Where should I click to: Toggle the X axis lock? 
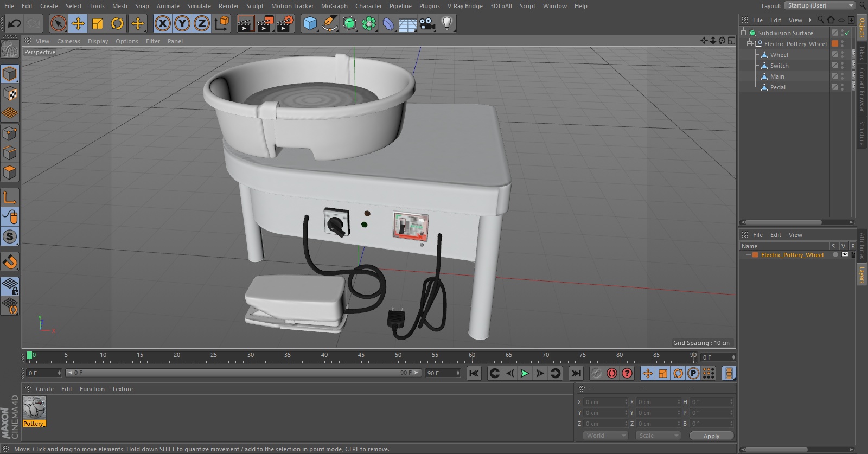tap(162, 23)
